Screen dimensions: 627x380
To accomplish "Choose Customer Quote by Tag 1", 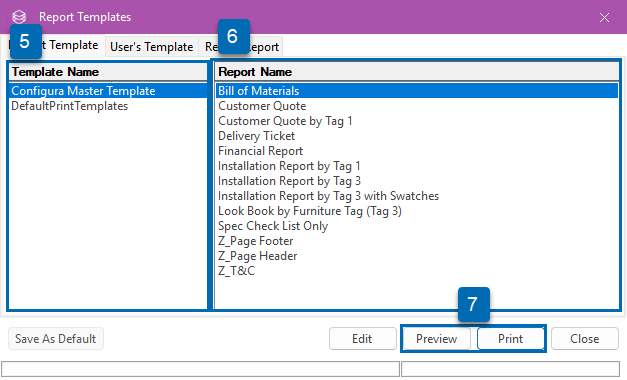I will [x=417, y=121].
